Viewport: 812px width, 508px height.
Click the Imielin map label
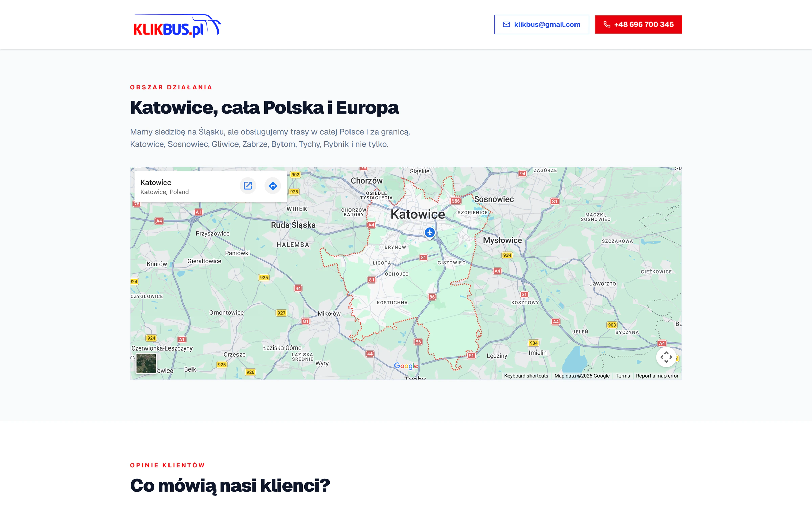[538, 353]
